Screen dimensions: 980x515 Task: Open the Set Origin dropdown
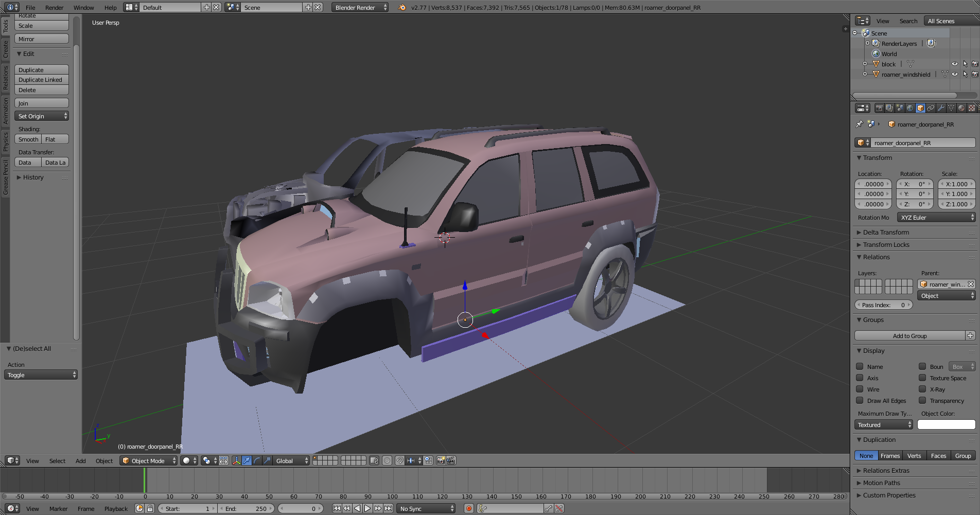pyautogui.click(x=42, y=116)
